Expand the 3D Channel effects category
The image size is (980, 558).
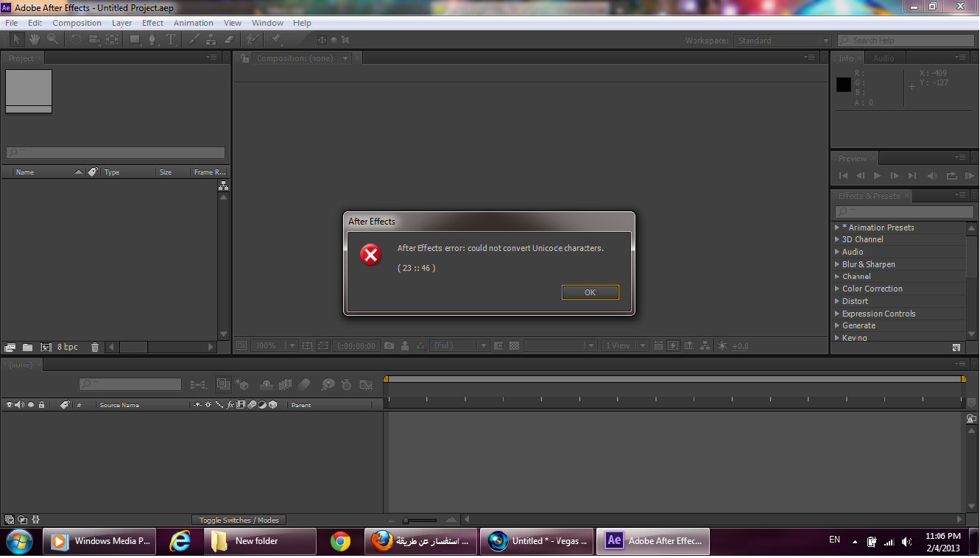(837, 239)
